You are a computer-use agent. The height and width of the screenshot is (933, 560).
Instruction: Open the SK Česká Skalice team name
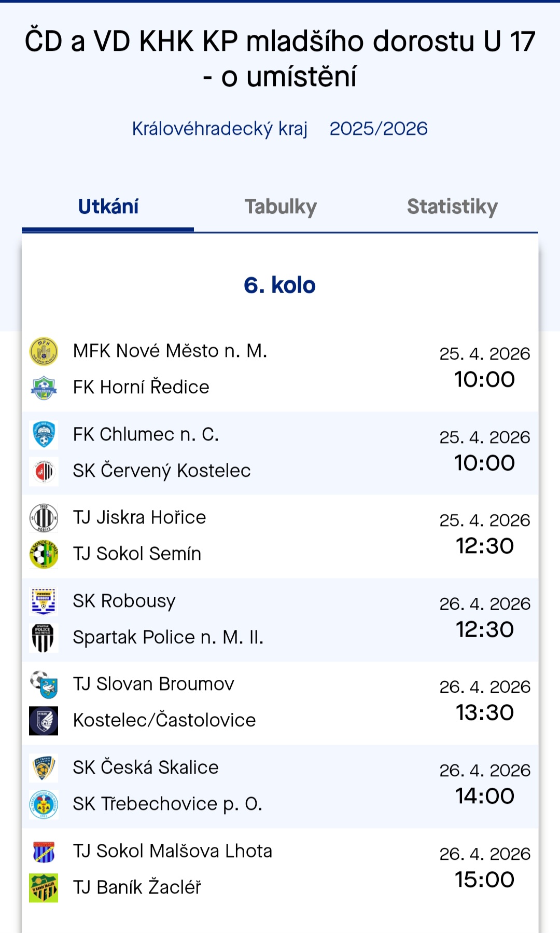point(146,767)
